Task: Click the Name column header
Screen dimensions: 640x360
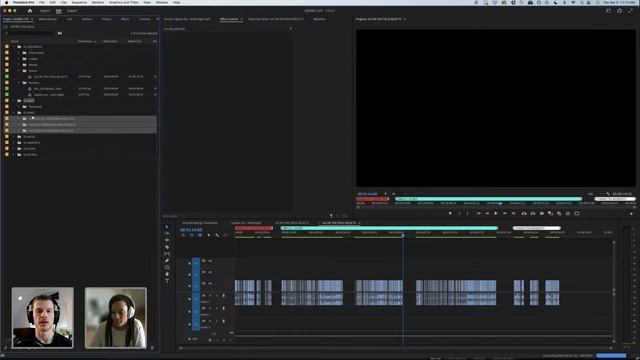Action: (x=15, y=41)
